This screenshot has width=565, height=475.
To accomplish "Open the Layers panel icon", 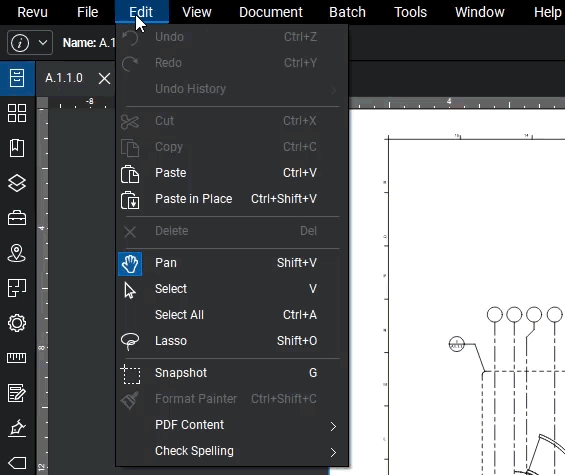I will [17, 183].
